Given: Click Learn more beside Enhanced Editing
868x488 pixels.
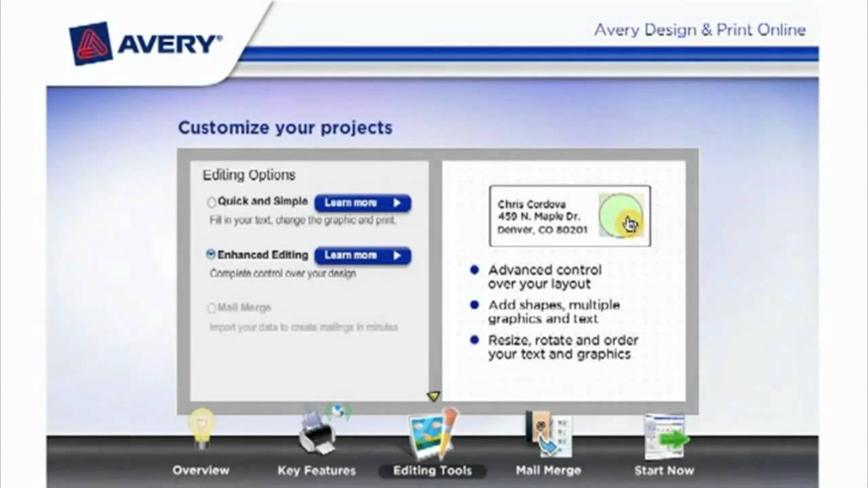Looking at the screenshot, I should [363, 256].
